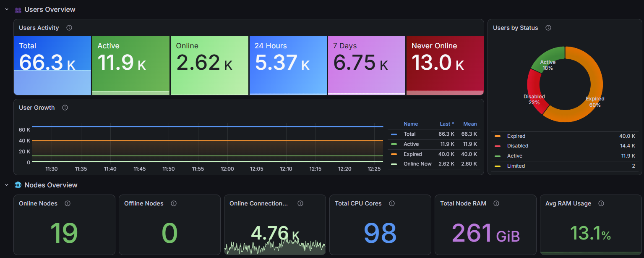Click the Online Nodes info icon
The height and width of the screenshot is (258, 644).
(x=68, y=203)
